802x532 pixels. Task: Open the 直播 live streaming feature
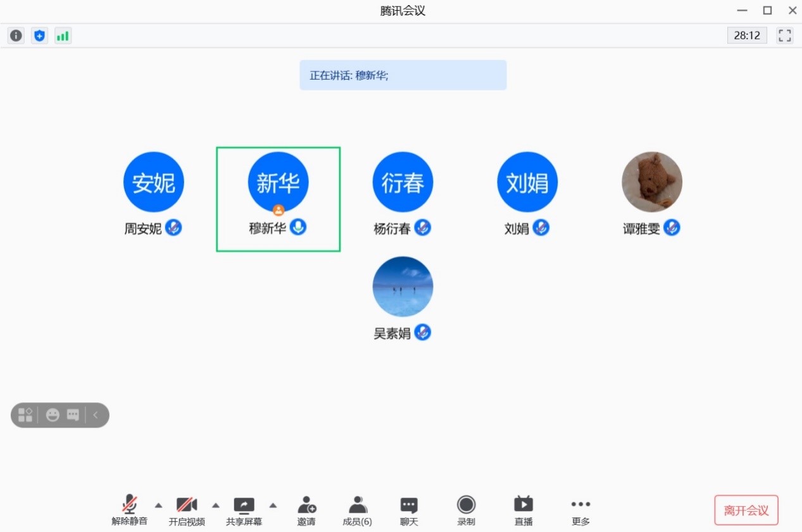click(522, 510)
